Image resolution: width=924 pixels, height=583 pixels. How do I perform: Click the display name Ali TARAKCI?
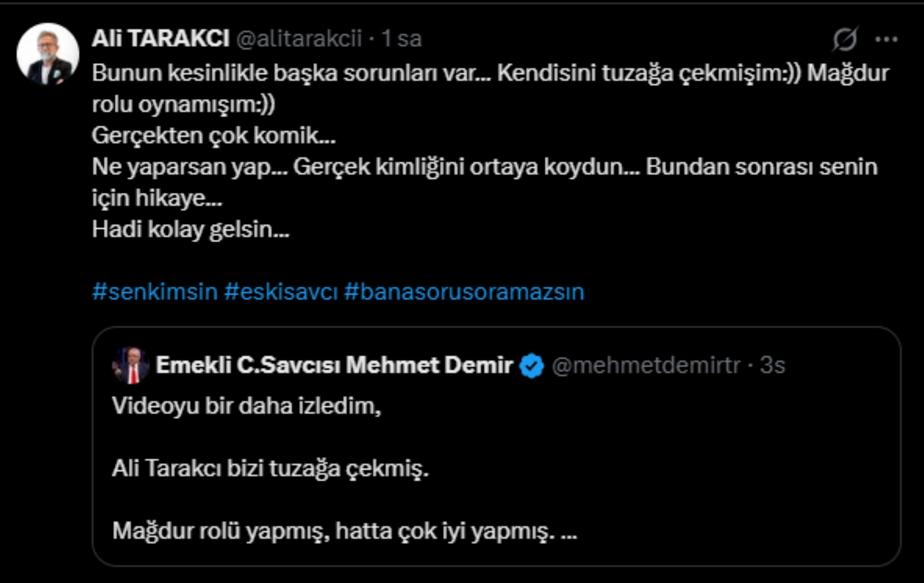pyautogui.click(x=160, y=39)
